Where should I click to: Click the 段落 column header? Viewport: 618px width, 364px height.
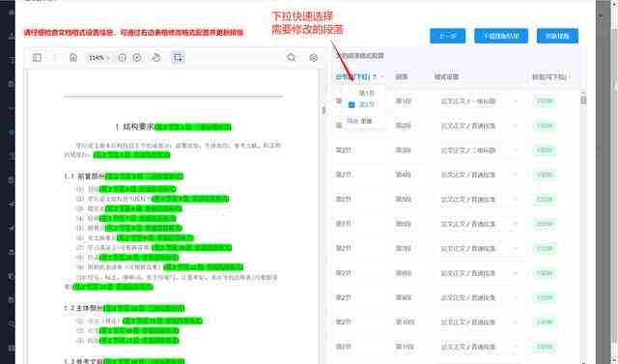pyautogui.click(x=402, y=77)
